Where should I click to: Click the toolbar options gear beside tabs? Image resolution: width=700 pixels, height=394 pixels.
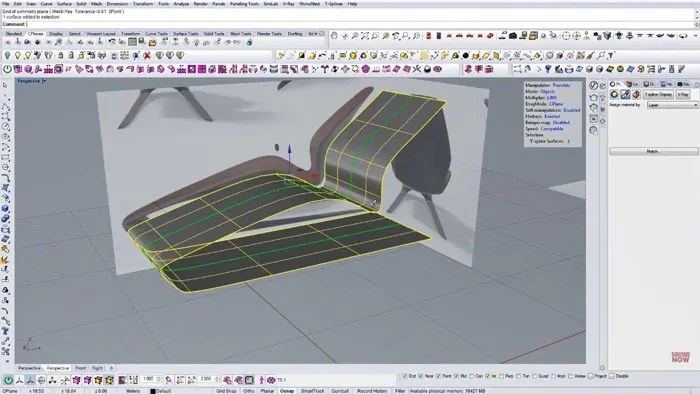click(322, 33)
